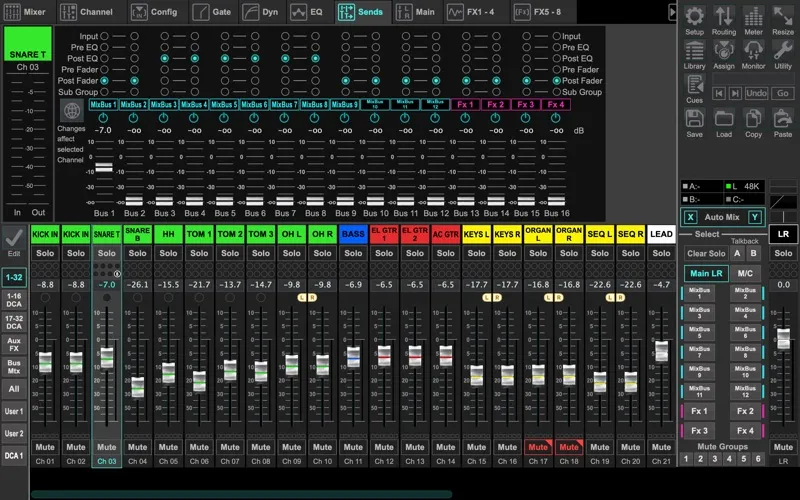
Task: Mute the LR main output
Action: pyautogui.click(x=783, y=447)
